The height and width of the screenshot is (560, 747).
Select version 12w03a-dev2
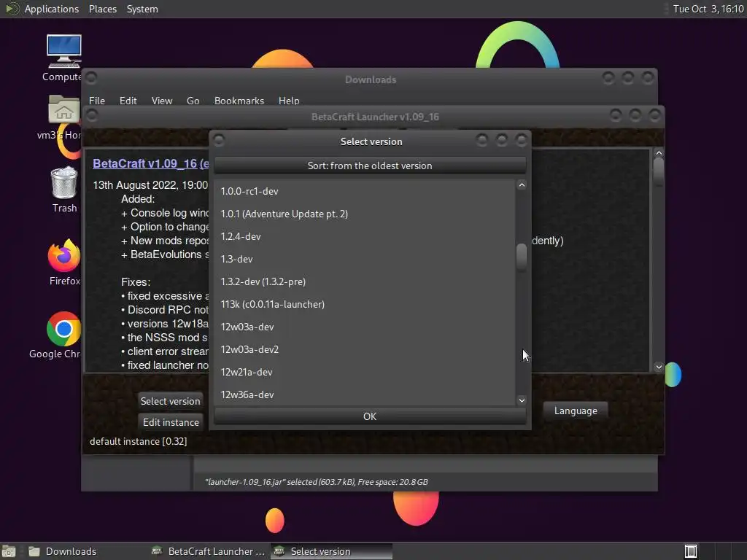point(365,349)
